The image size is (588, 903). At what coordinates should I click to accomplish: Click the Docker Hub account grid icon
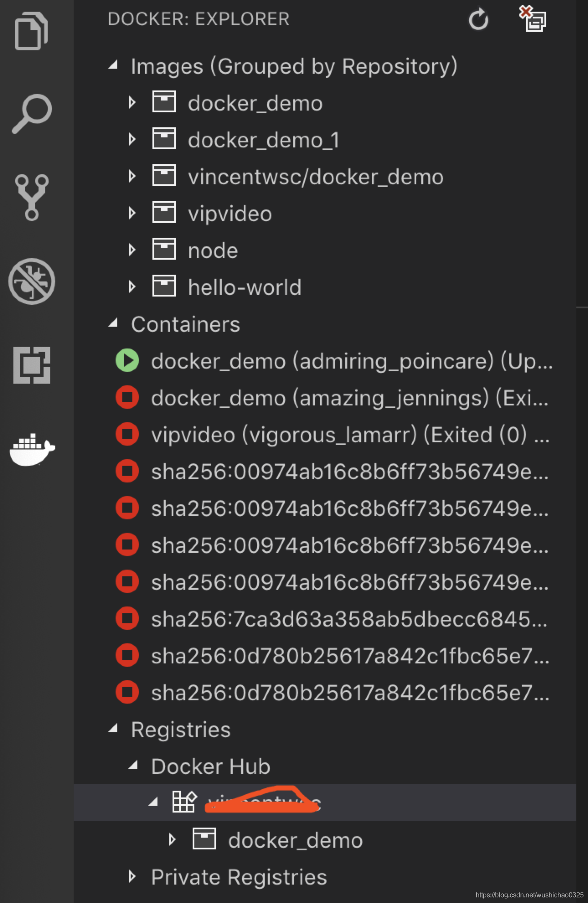tap(184, 802)
